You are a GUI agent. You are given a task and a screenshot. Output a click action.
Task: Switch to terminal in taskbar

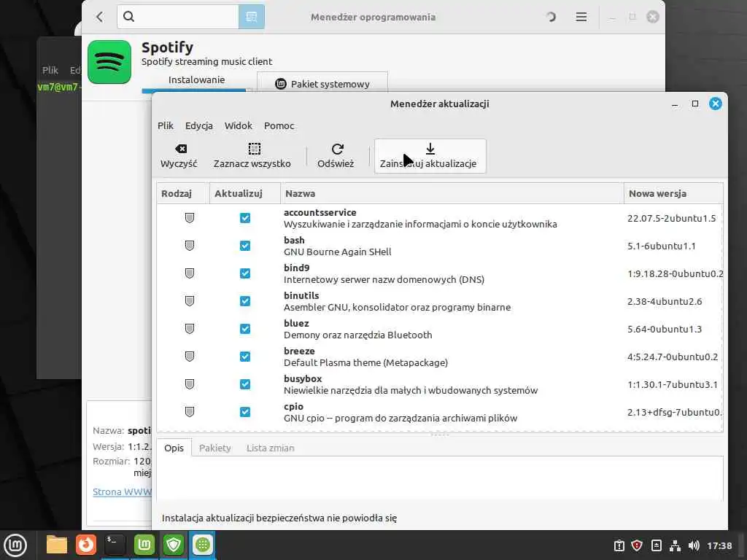[115, 545]
